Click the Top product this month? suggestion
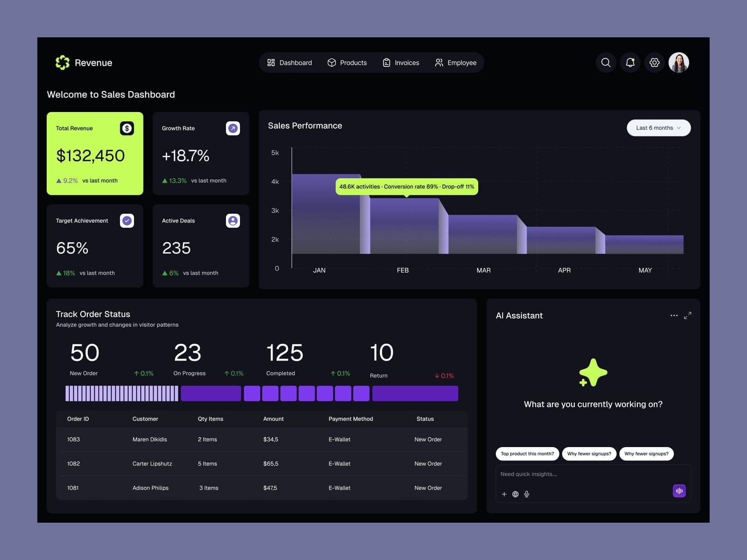This screenshot has width=747, height=560. point(528,454)
